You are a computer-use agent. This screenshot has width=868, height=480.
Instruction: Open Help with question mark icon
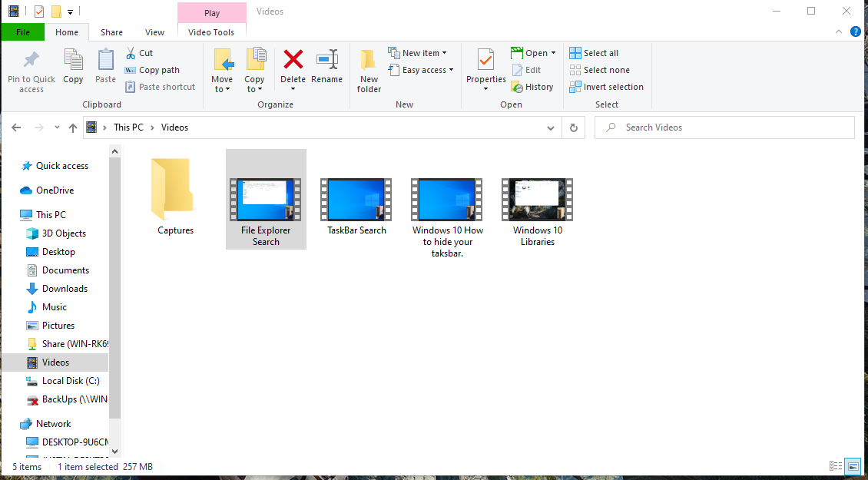point(856,31)
